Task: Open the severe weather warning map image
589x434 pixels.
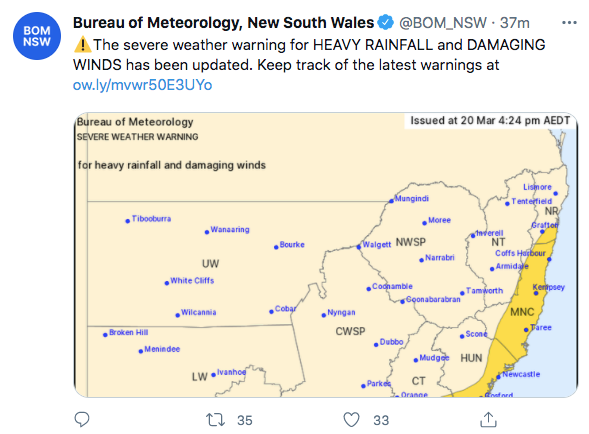Action: pos(326,255)
